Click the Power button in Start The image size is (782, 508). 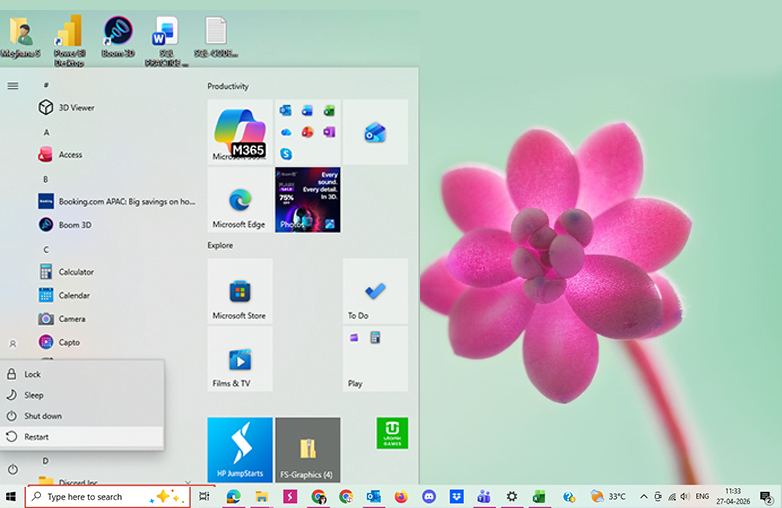click(13, 469)
